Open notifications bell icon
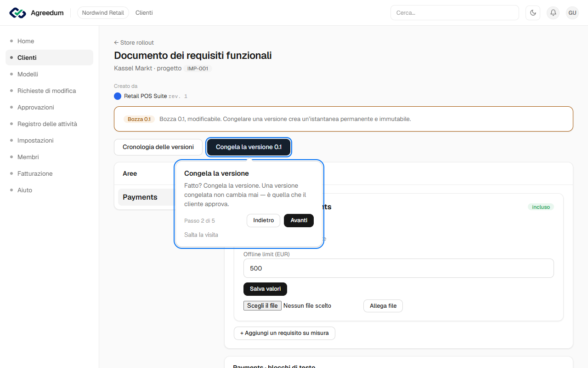 (x=553, y=13)
